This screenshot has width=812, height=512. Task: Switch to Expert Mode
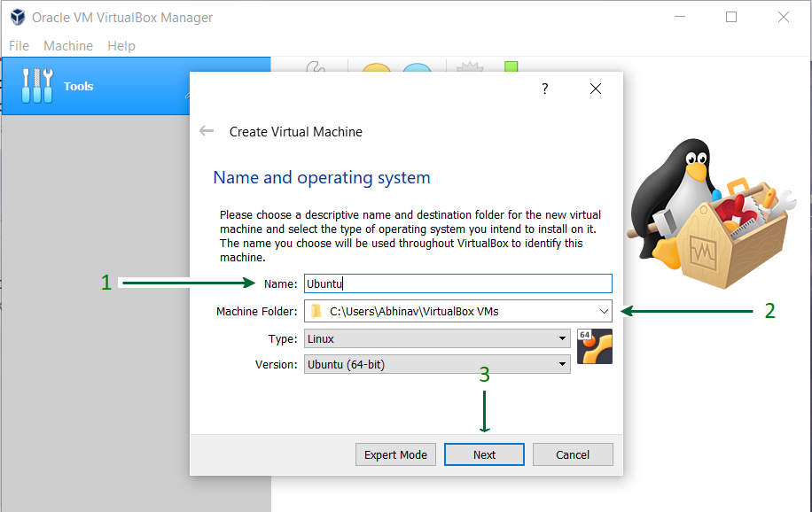395,454
